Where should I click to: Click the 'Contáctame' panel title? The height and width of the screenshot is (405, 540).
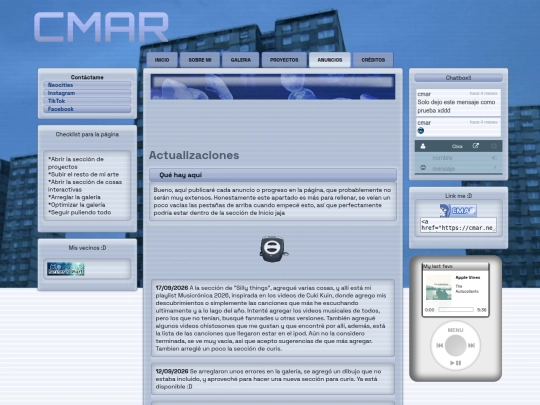pyautogui.click(x=87, y=77)
